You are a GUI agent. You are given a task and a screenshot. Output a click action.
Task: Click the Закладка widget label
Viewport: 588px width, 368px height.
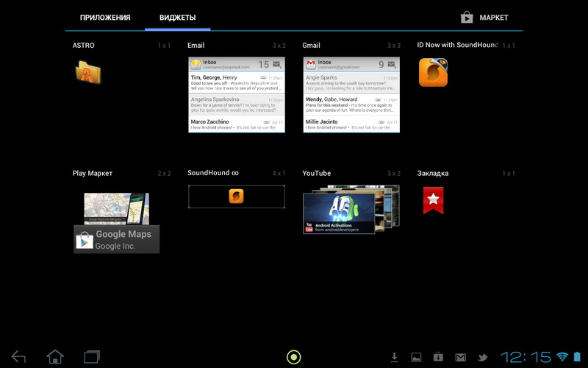click(x=433, y=174)
